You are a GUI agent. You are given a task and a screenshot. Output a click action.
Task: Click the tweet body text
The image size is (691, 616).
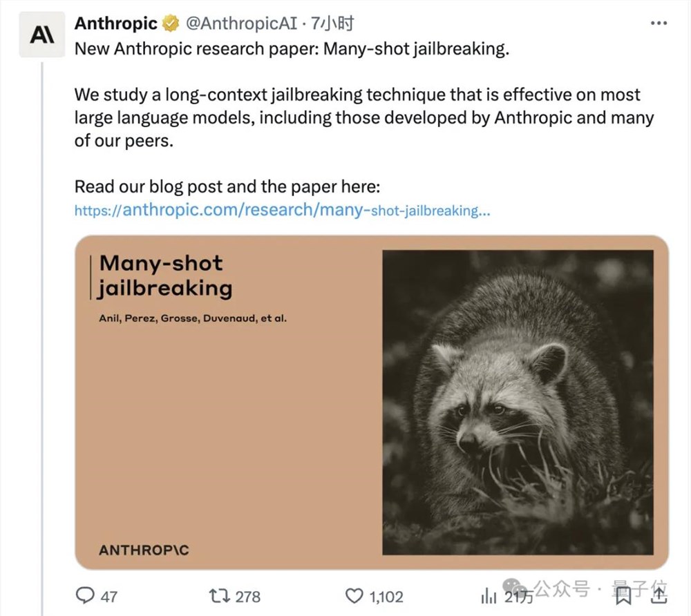pos(363,117)
